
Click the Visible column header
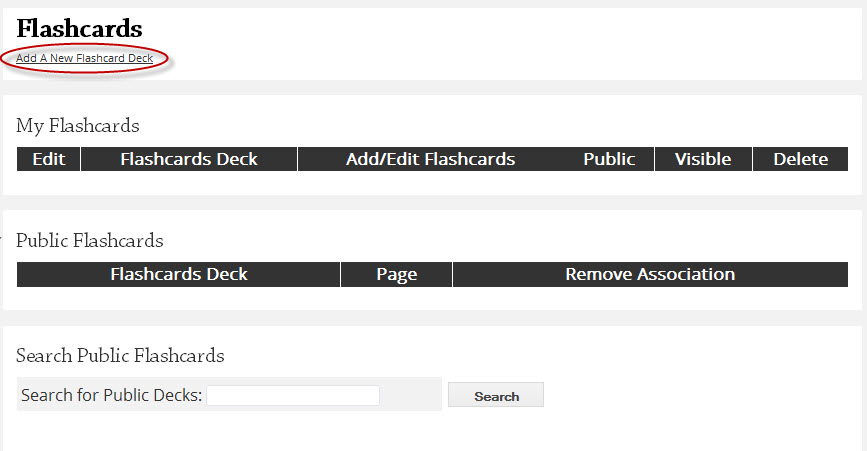click(x=703, y=159)
